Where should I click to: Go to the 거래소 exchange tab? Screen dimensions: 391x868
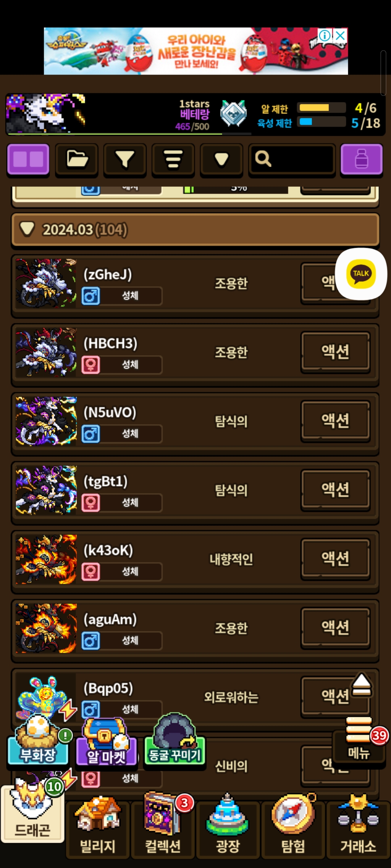[x=358, y=828]
